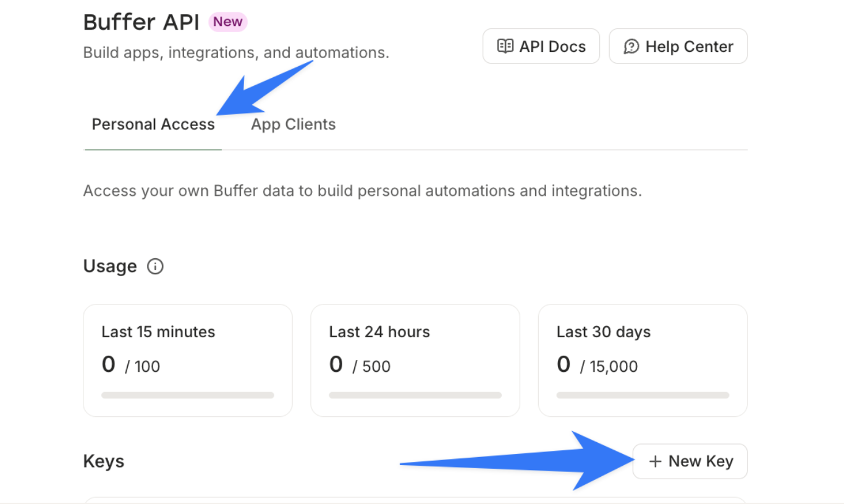This screenshot has height=504, width=844.
Task: Click the plus icon on New Key
Action: [x=656, y=461]
